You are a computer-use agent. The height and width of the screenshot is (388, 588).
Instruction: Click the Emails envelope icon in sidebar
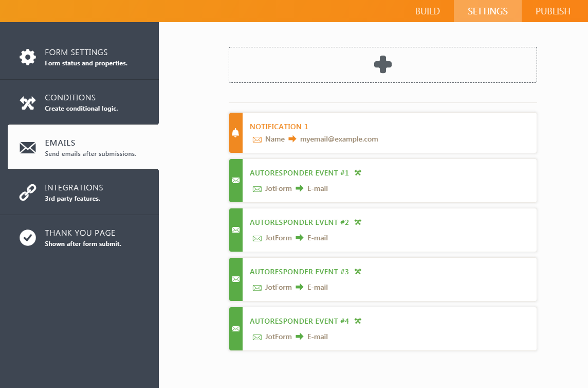pyautogui.click(x=28, y=148)
